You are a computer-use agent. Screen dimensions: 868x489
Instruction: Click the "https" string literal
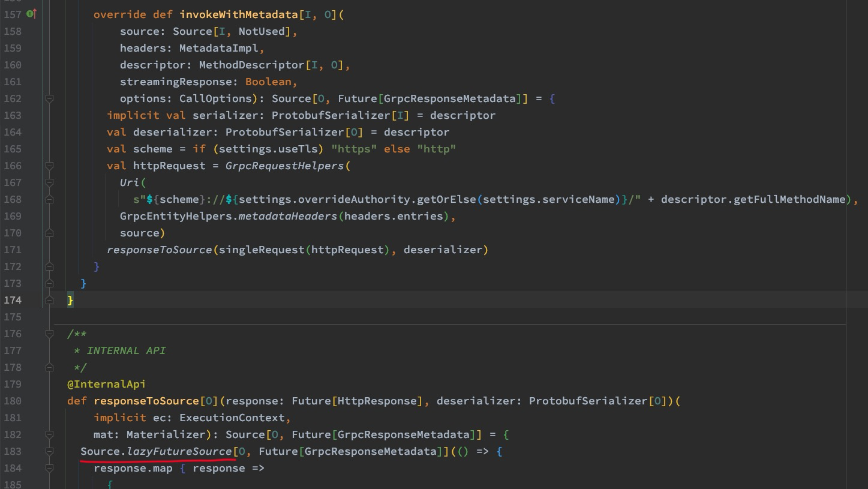(x=354, y=149)
